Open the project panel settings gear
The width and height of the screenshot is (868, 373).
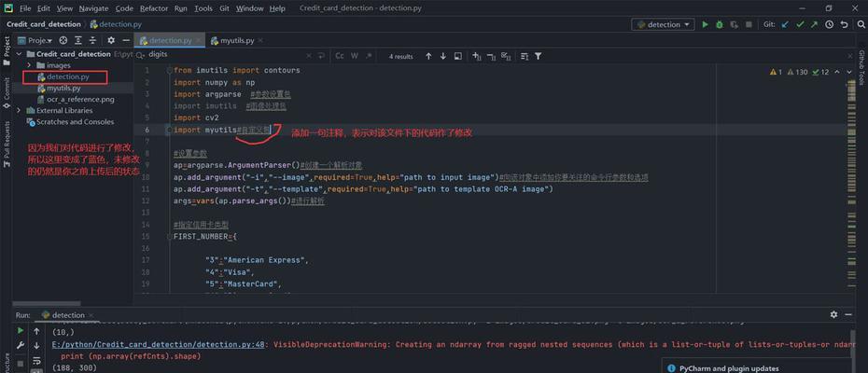click(x=111, y=40)
